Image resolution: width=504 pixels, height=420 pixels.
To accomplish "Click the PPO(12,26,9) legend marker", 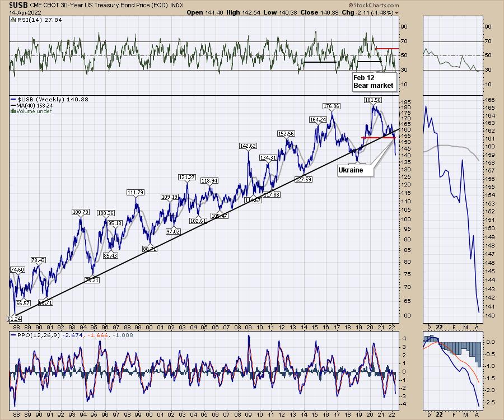I will (x=12, y=335).
